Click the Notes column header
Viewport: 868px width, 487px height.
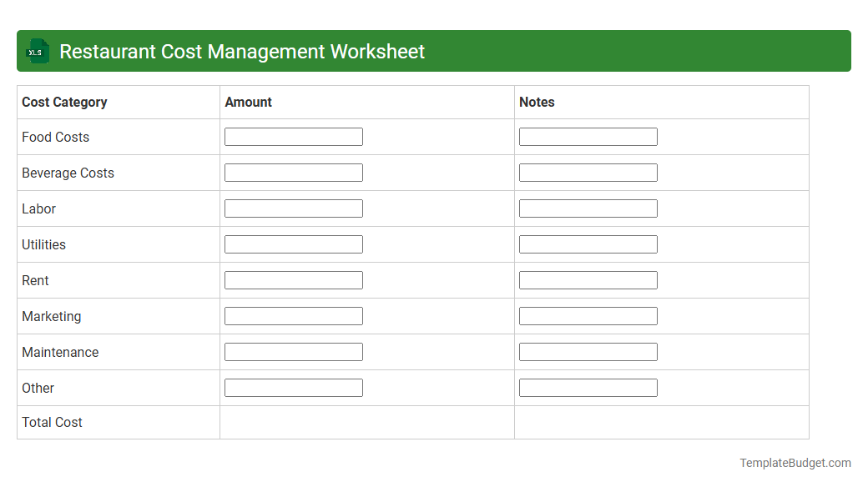tap(536, 102)
